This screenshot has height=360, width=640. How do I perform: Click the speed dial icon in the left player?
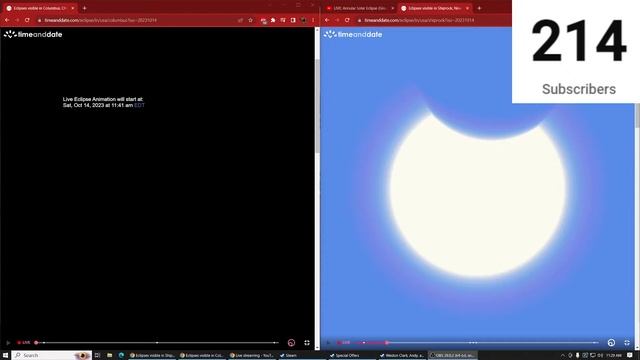[291, 343]
